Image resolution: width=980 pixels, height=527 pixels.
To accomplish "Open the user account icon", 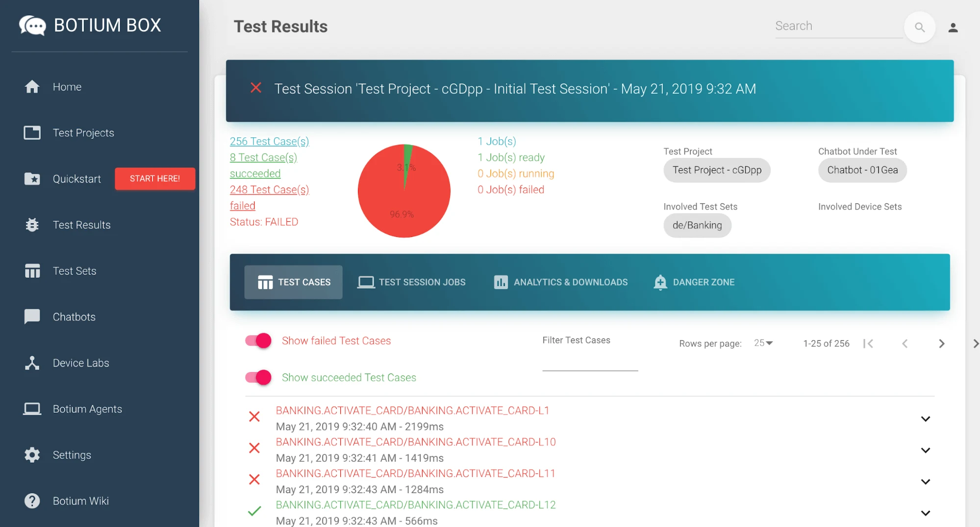I will pyautogui.click(x=953, y=28).
